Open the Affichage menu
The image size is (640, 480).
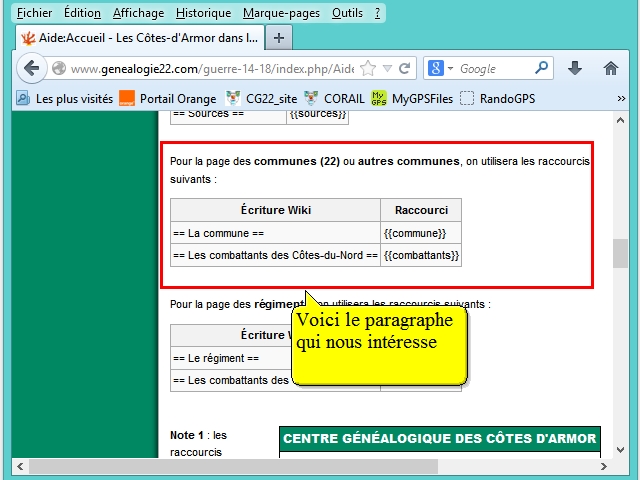click(x=138, y=13)
